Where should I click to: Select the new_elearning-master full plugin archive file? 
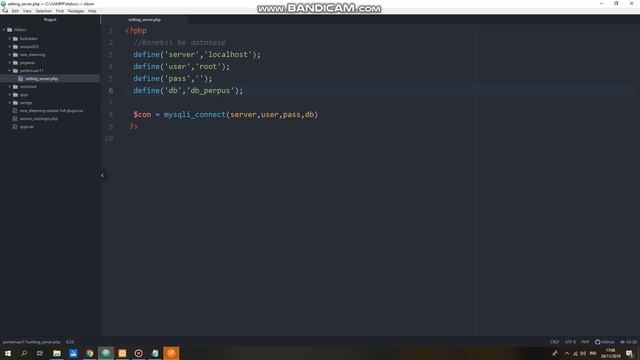tap(50, 111)
